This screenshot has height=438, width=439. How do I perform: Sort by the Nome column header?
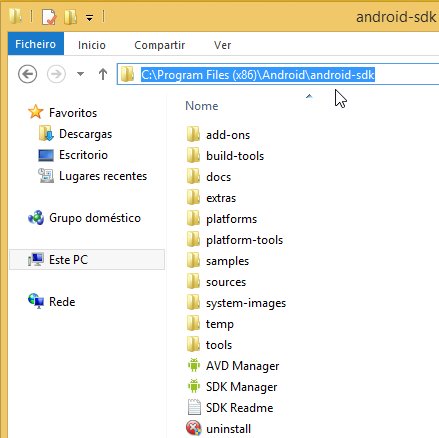tap(202, 106)
